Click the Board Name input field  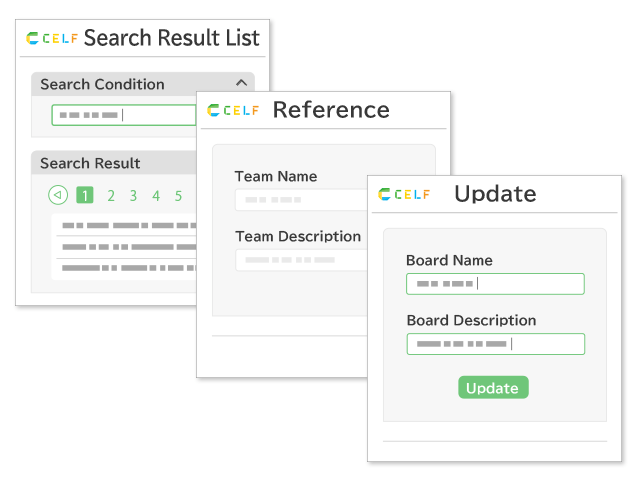pos(495,284)
